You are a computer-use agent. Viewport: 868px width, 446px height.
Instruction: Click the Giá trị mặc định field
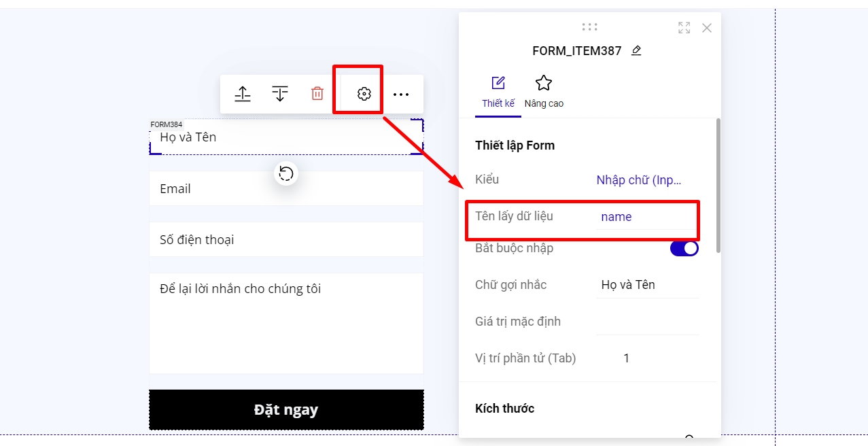[646, 322]
